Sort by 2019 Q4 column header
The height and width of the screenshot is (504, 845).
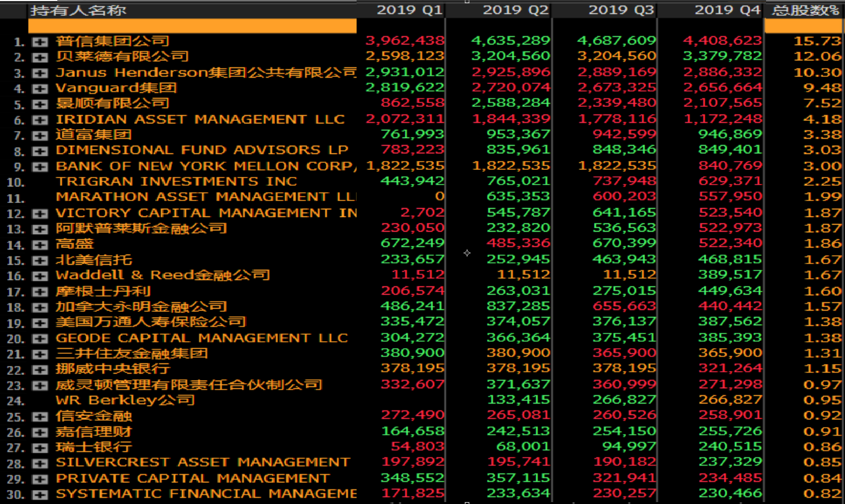[728, 10]
